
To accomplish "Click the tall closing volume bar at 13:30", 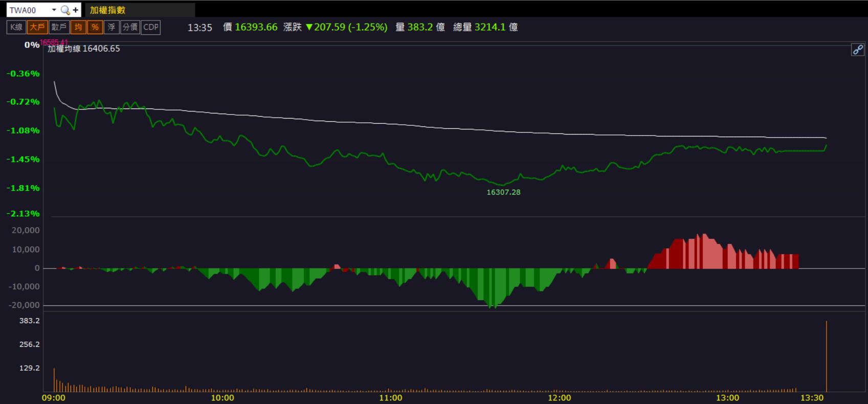I will 826,356.
